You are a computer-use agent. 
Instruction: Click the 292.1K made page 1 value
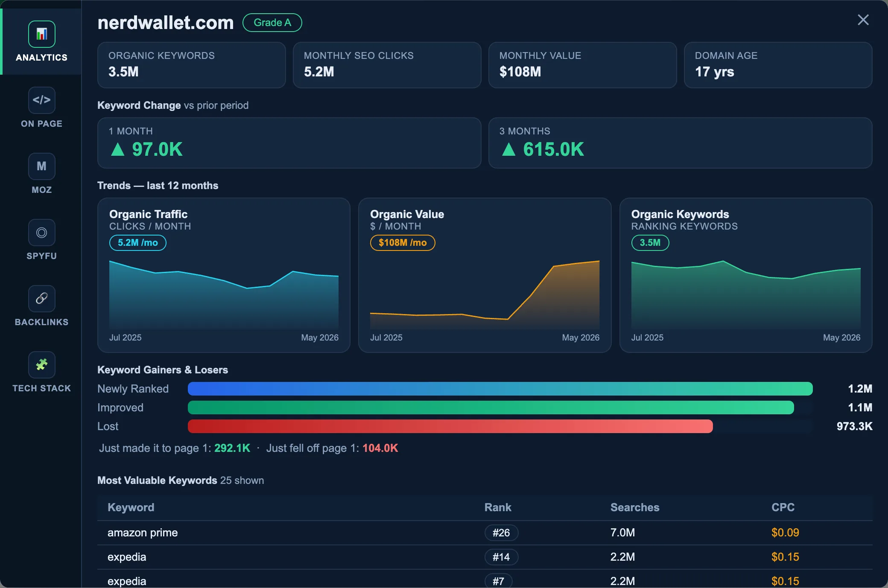(232, 448)
